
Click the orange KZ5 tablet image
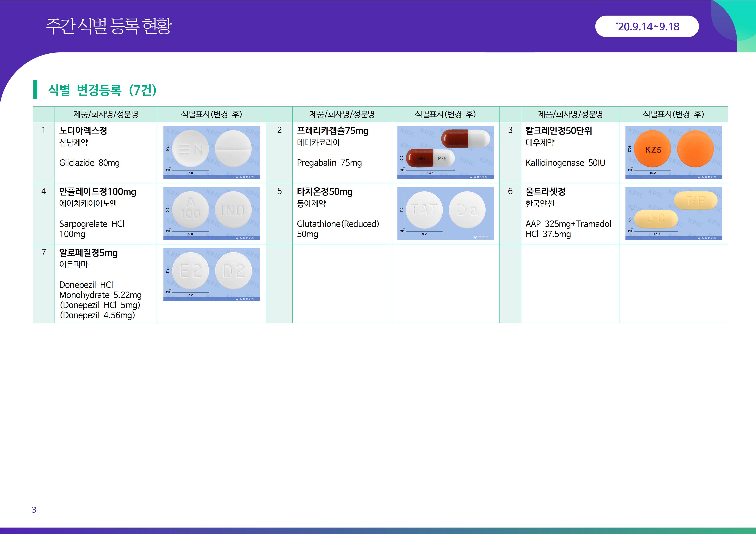673,152
